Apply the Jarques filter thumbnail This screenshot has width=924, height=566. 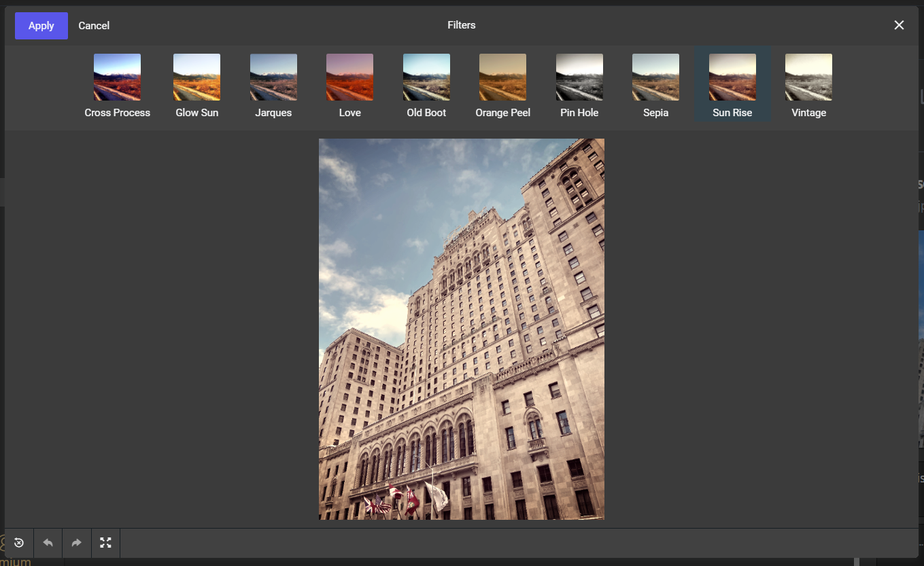pyautogui.click(x=273, y=77)
